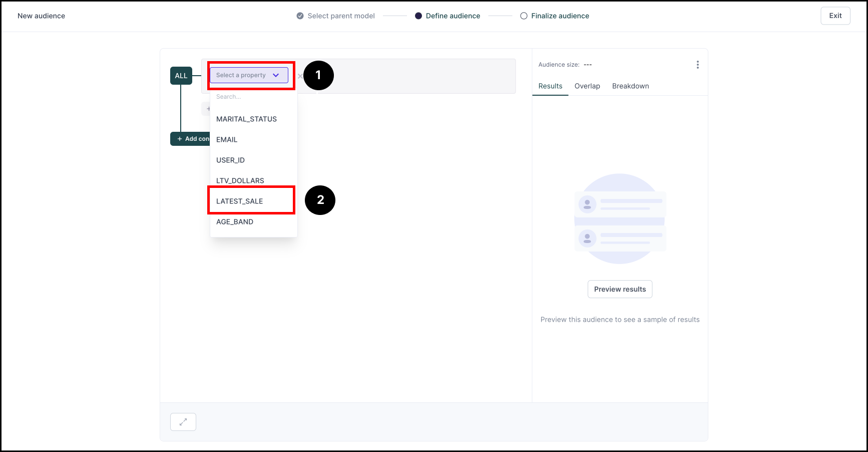Image resolution: width=868 pixels, height=452 pixels.
Task: Choose MARITAL_STATUS from the property list
Action: click(246, 119)
